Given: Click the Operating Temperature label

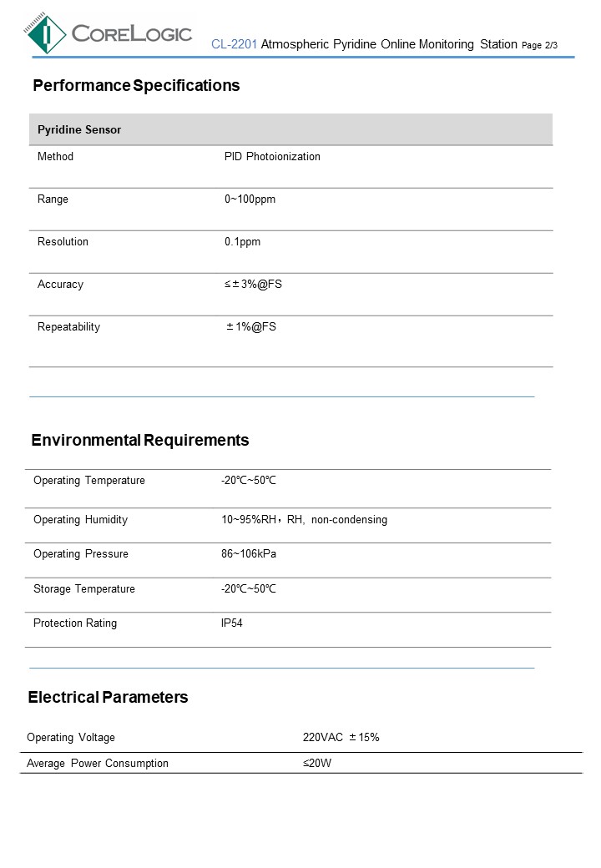Looking at the screenshot, I should tap(89, 481).
